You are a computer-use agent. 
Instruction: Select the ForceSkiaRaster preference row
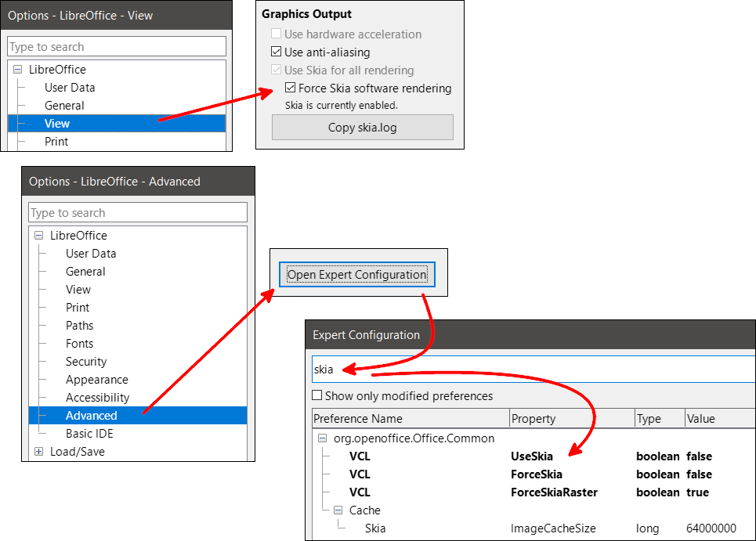(x=553, y=492)
